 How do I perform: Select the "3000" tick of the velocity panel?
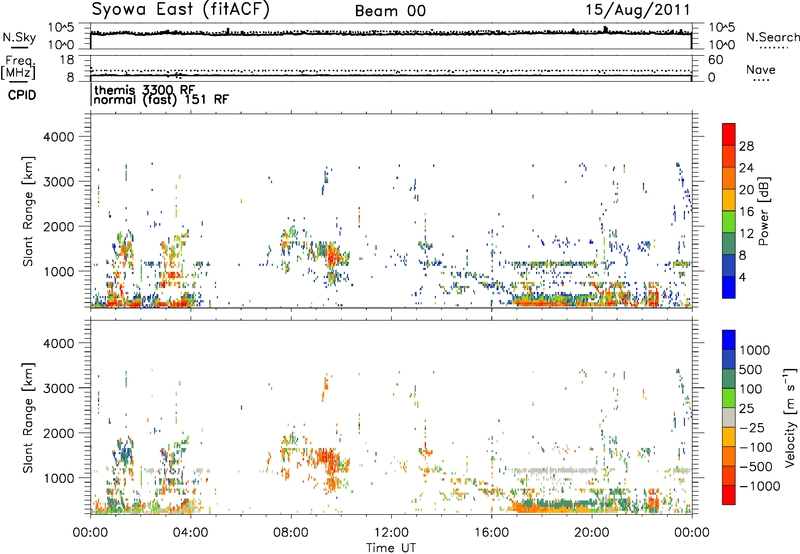[59, 388]
